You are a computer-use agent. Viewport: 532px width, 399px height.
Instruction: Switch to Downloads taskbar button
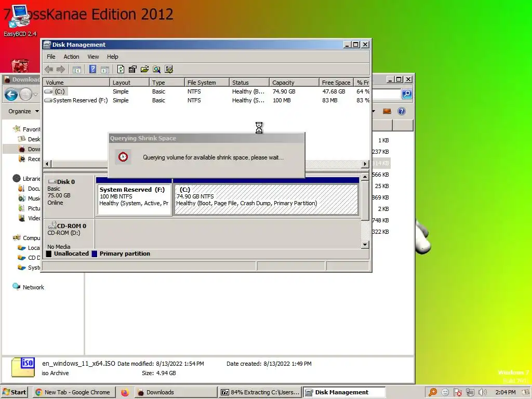[176, 392]
